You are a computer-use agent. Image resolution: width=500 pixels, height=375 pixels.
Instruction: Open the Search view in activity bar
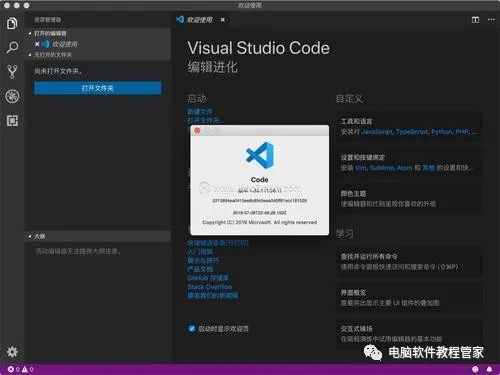click(12, 47)
